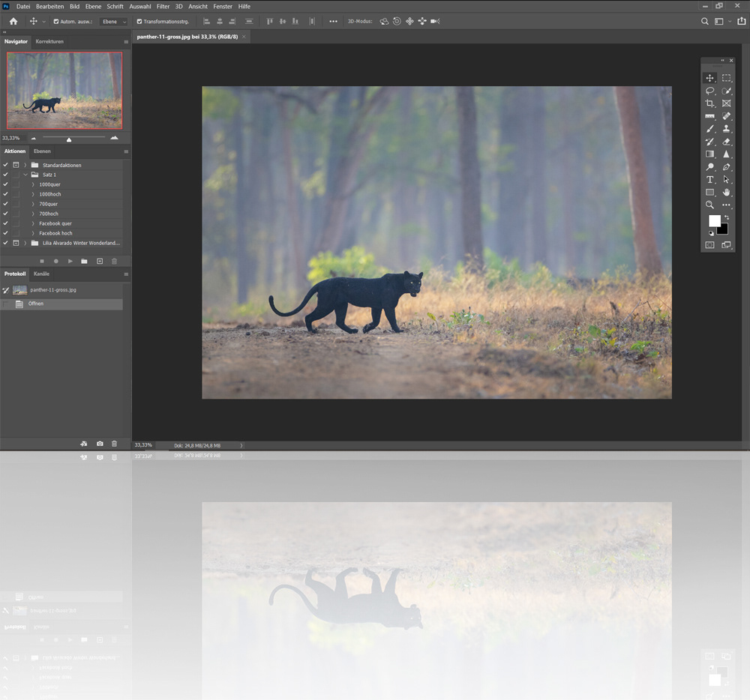Expand the Facebook hoch action
The image size is (750, 700).
point(33,233)
